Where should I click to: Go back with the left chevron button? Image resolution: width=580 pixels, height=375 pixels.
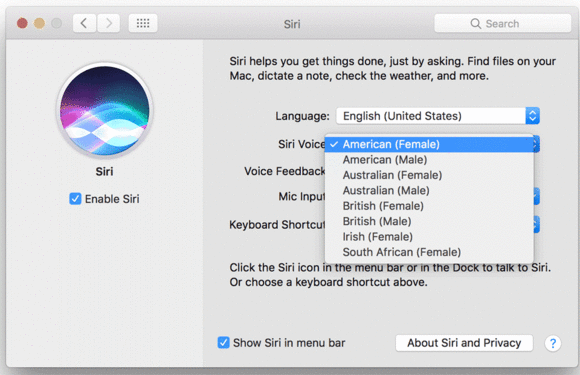(84, 24)
